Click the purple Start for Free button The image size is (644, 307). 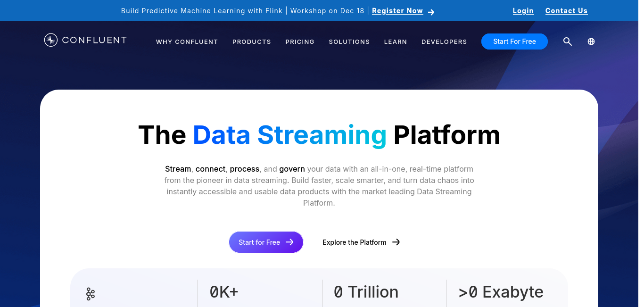pyautogui.click(x=266, y=242)
